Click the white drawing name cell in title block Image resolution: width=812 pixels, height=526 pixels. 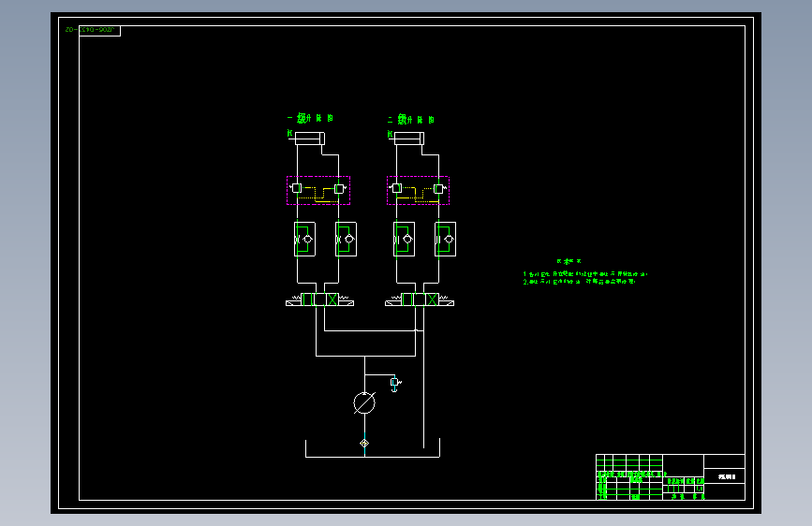coord(725,476)
